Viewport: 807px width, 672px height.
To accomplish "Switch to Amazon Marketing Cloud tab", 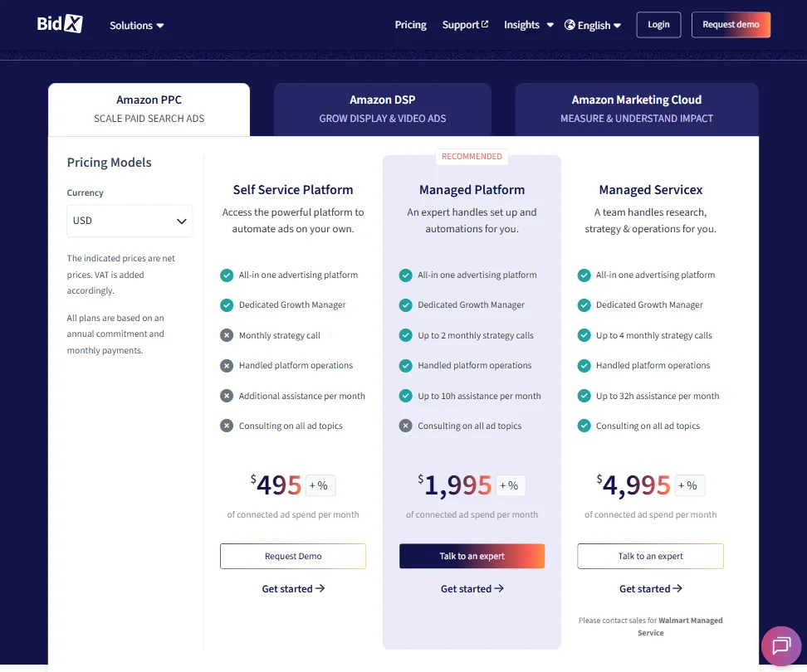I will [x=637, y=109].
